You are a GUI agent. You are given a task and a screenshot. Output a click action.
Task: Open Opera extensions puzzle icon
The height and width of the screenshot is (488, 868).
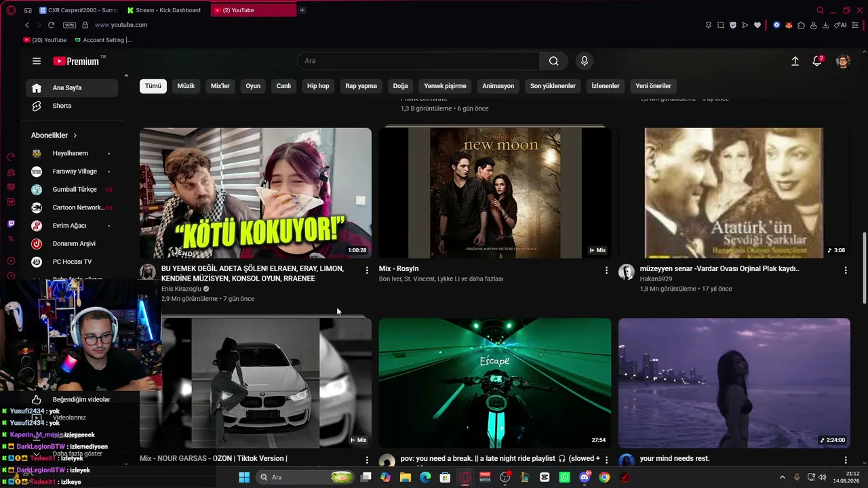(x=801, y=25)
